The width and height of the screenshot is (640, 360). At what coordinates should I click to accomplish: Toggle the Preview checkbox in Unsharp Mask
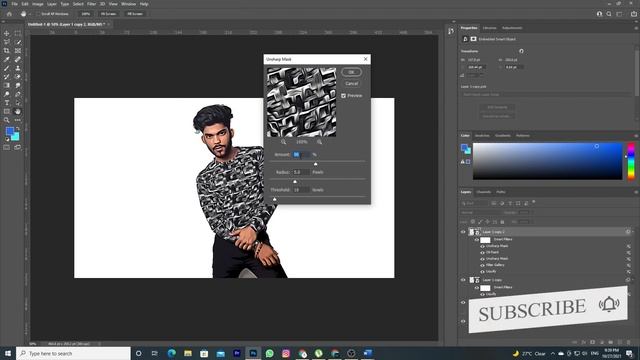[343, 96]
